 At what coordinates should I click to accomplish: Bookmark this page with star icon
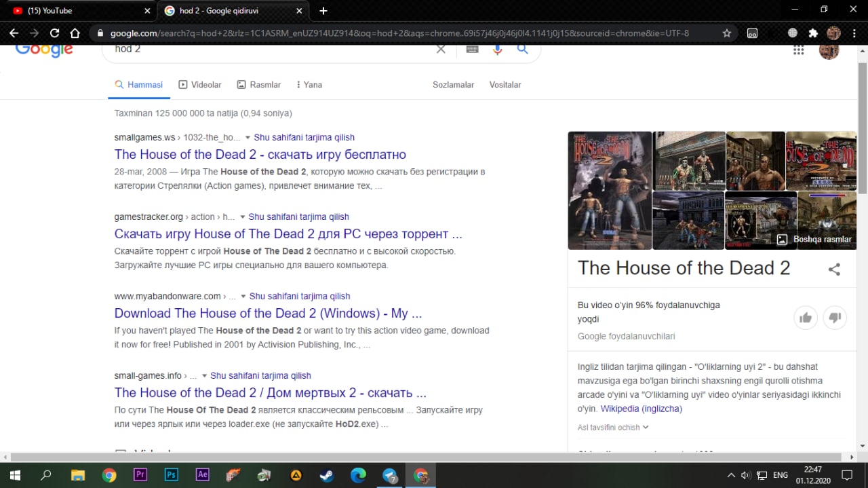coord(727,33)
